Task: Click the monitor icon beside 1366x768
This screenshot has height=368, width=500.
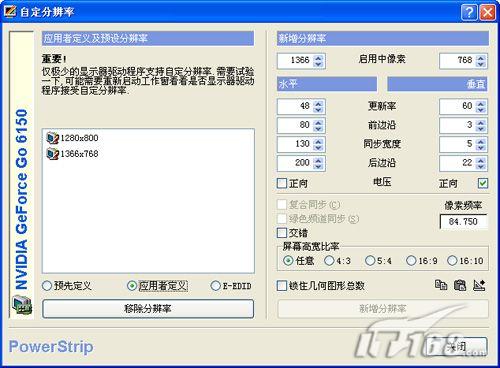Action: pos(53,154)
